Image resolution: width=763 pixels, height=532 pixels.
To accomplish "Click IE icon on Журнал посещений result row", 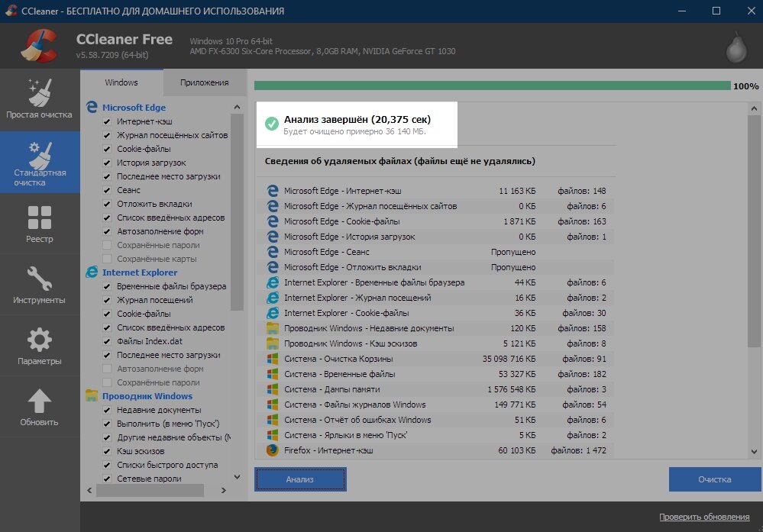I will tap(273, 298).
